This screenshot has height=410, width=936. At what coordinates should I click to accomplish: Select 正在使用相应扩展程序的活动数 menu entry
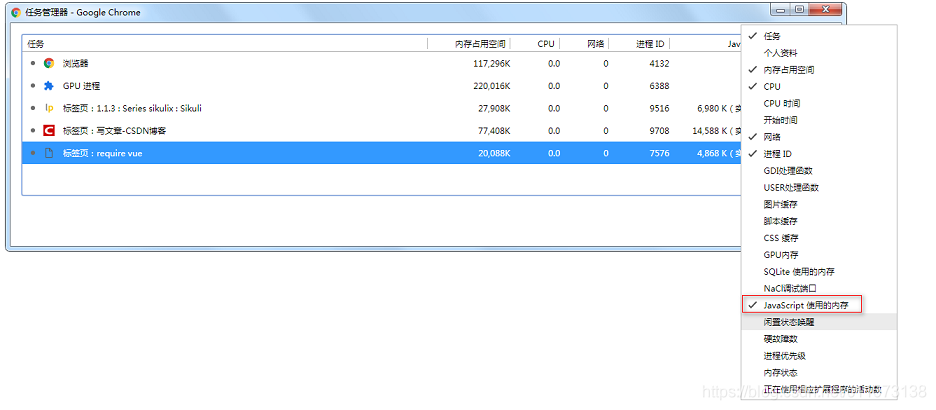[819, 389]
